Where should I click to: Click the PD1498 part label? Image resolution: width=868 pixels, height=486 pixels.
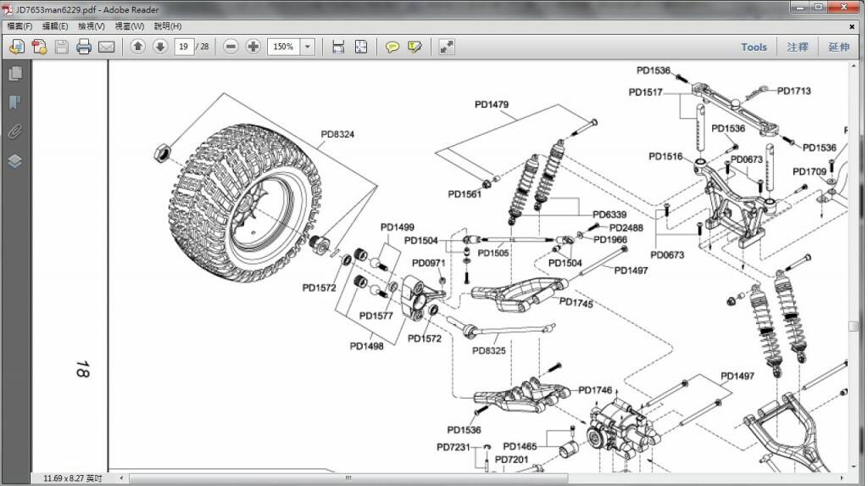coord(366,346)
